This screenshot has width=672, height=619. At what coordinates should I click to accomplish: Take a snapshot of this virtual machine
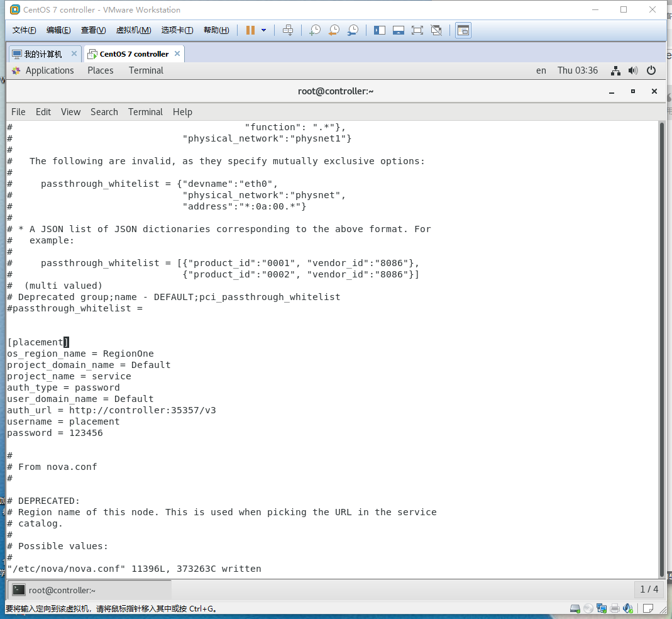(314, 30)
